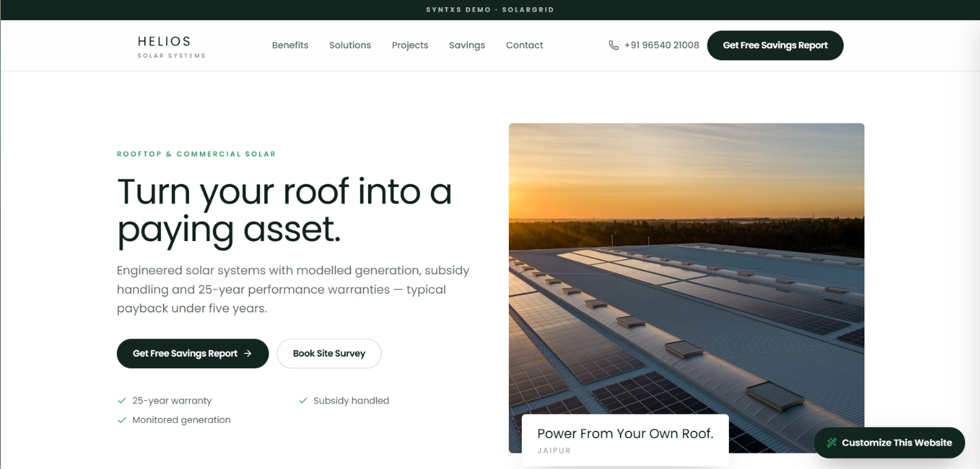This screenshot has width=980, height=469.
Task: Navigate to the Savings section
Action: [467, 45]
